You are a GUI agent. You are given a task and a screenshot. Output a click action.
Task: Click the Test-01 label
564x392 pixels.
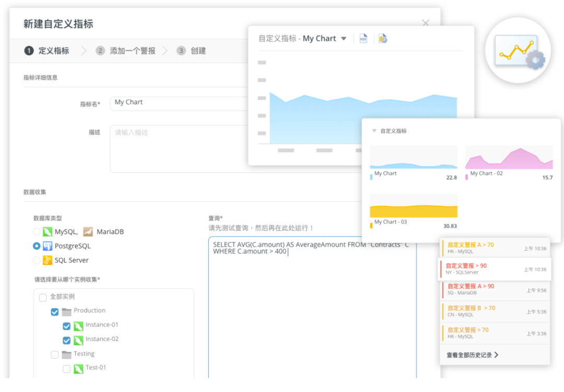click(96, 367)
